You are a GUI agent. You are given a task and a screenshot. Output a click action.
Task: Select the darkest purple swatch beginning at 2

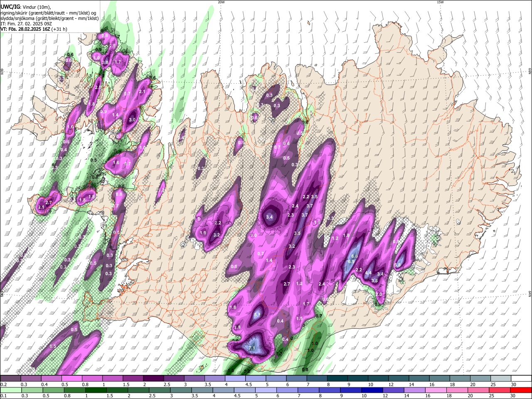(x=153, y=379)
